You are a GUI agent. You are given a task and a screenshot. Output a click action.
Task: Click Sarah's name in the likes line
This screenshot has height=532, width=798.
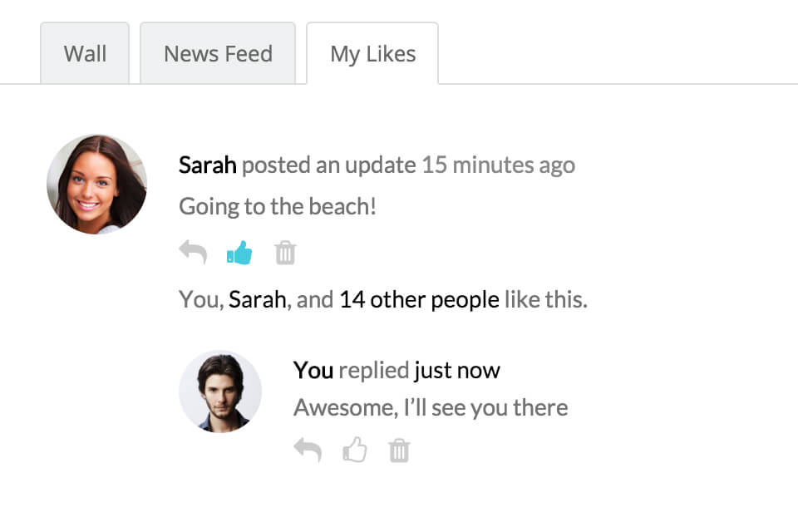[257, 299]
